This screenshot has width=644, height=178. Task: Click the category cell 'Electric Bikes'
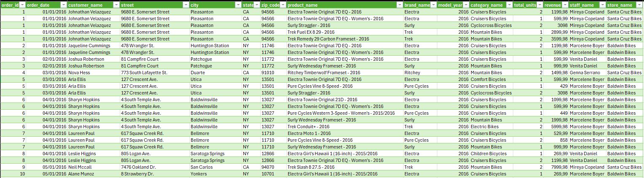click(491, 127)
